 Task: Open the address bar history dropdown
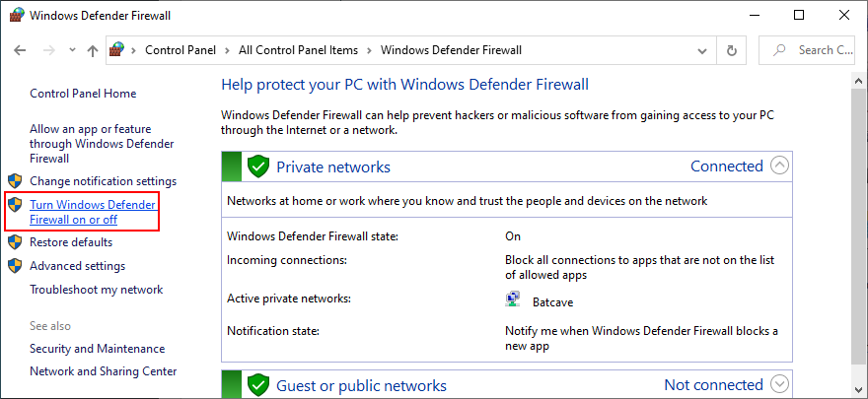tap(703, 50)
